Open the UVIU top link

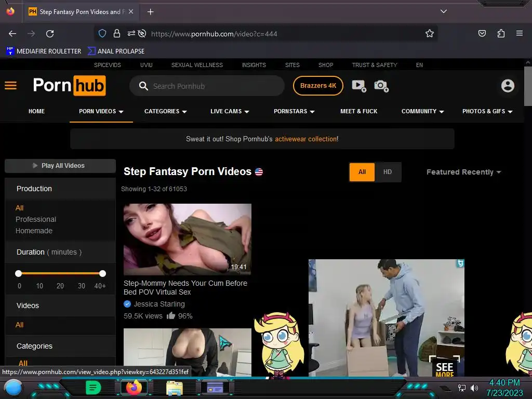(146, 65)
